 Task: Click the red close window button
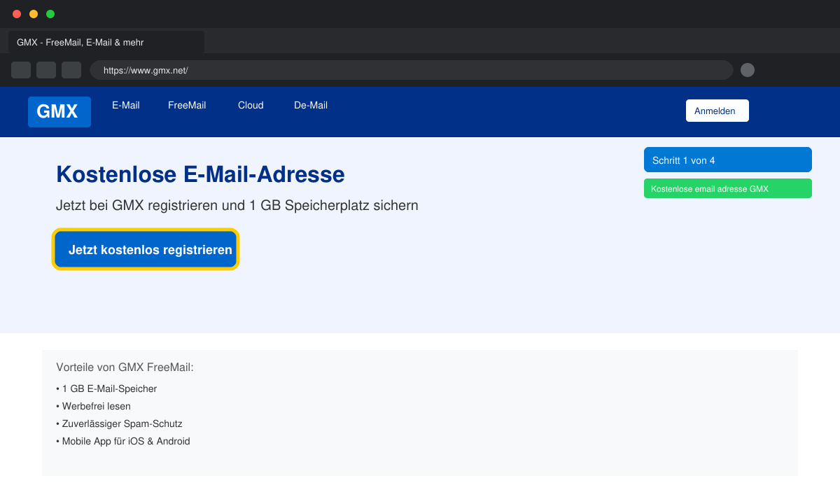[17, 14]
